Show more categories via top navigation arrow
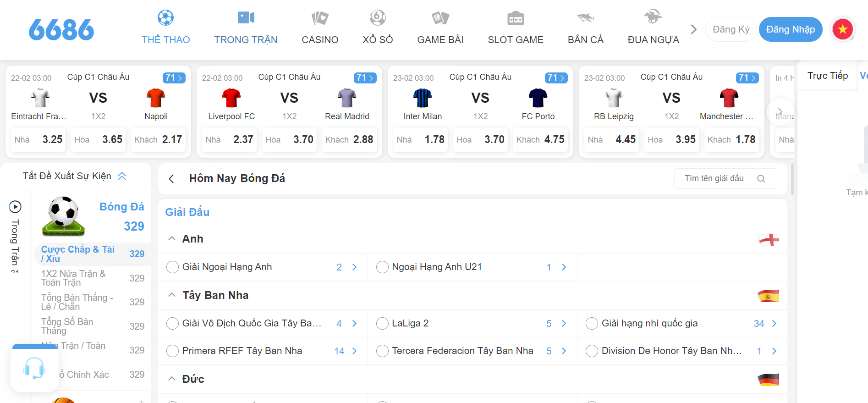 click(693, 29)
